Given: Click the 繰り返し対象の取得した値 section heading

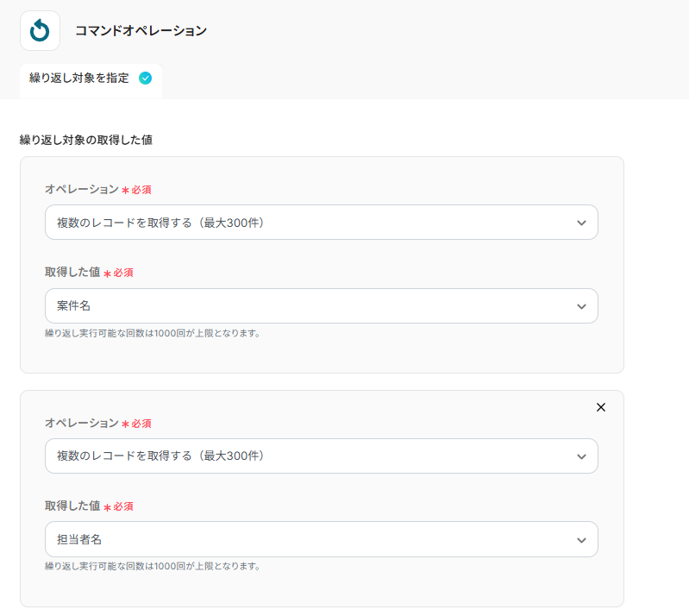Looking at the screenshot, I should pyautogui.click(x=86, y=140).
